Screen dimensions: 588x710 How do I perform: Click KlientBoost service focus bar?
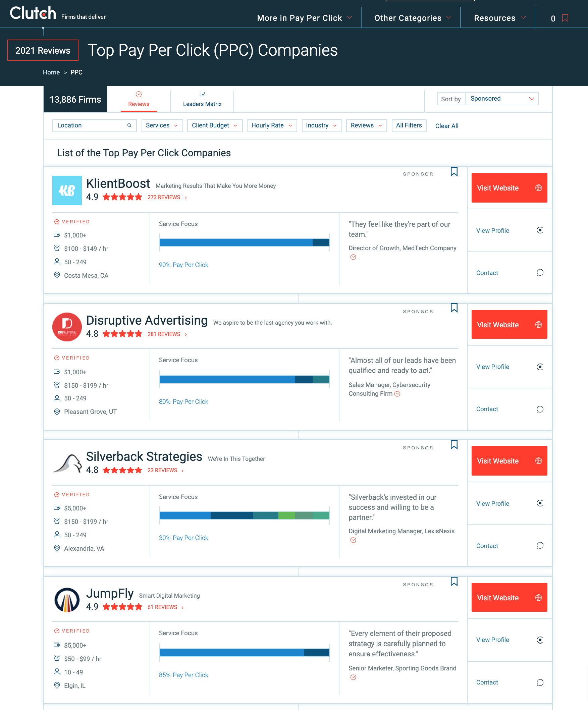[244, 242]
